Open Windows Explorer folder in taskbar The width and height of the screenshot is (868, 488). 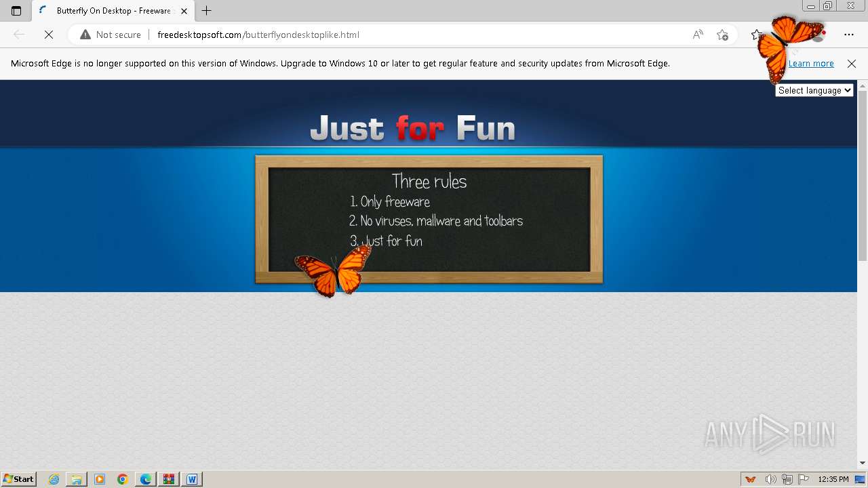pos(77,479)
